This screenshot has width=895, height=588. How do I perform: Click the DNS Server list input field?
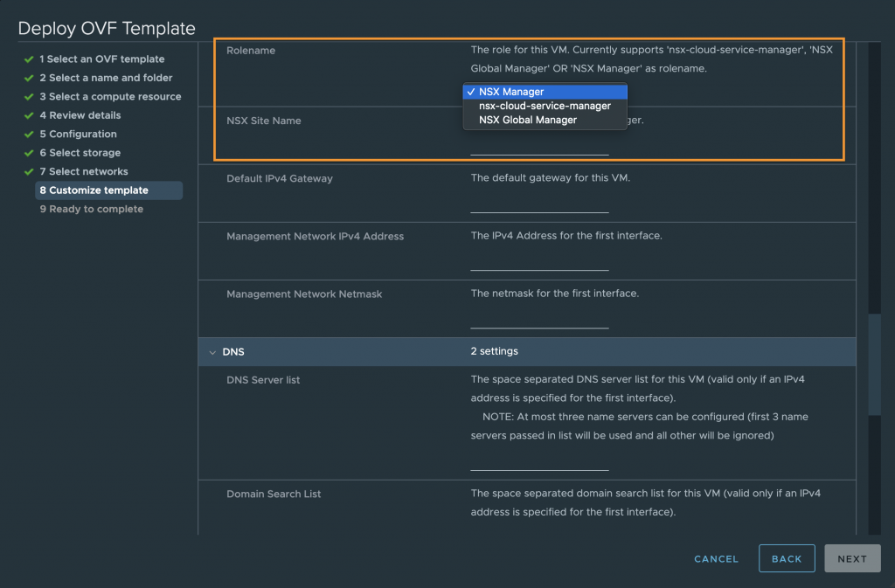[539, 460]
